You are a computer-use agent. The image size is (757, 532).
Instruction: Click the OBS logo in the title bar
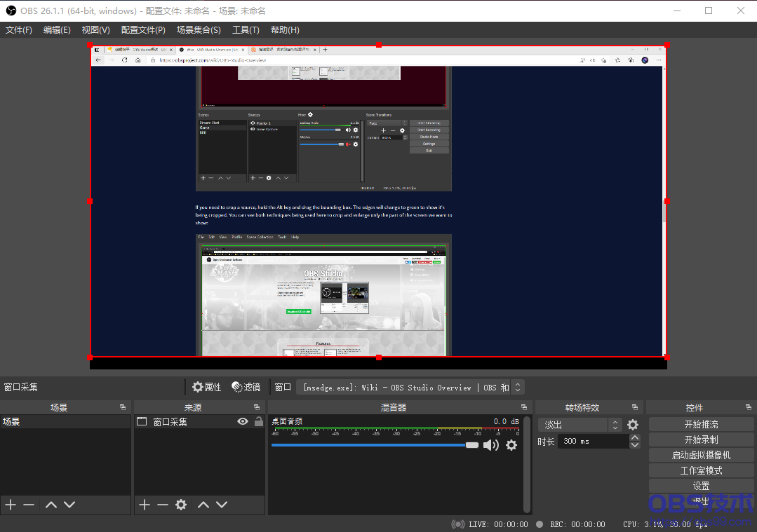[x=11, y=11]
